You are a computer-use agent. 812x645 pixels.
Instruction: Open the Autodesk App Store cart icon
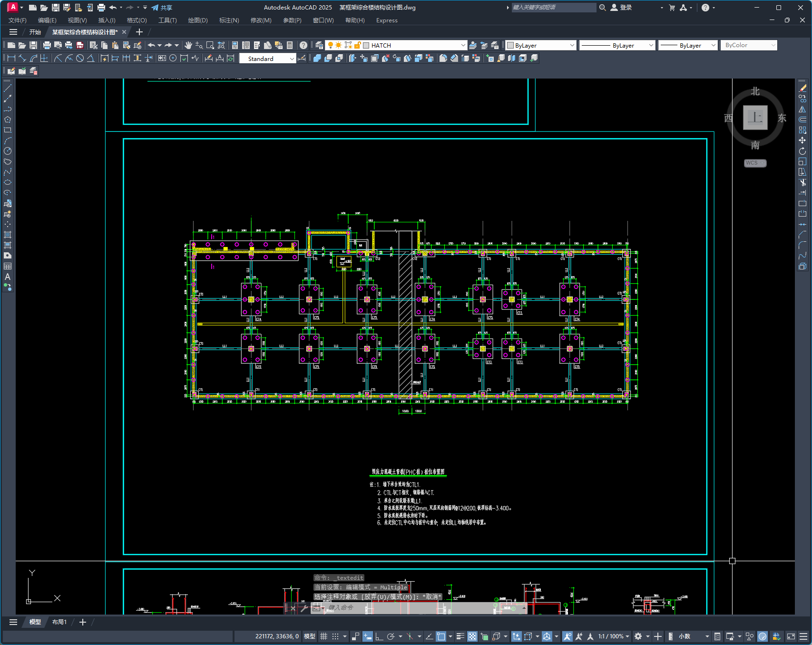point(672,8)
